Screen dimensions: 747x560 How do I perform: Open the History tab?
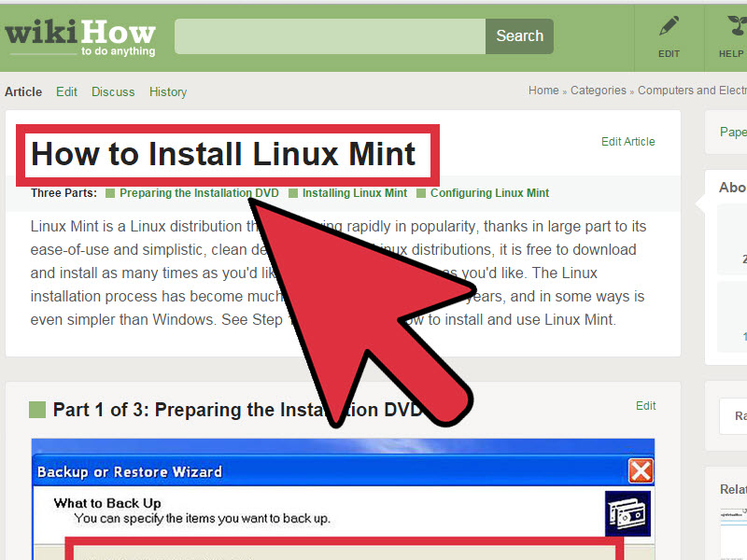pos(168,91)
